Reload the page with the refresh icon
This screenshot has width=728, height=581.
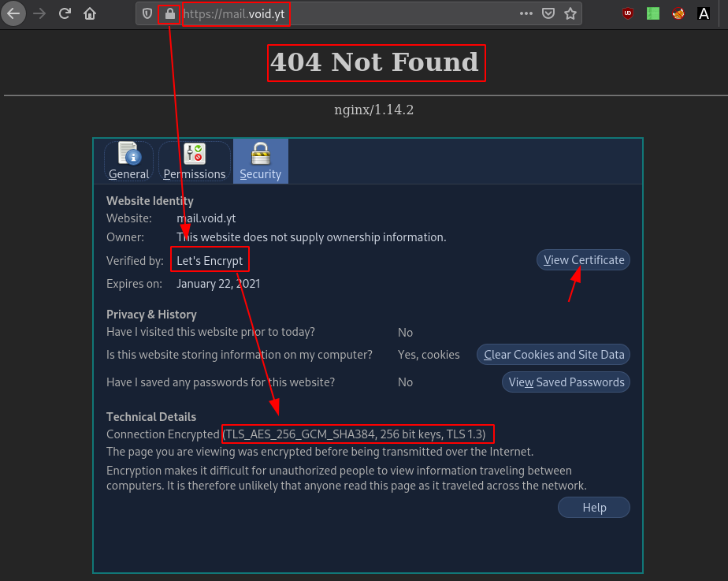tap(65, 13)
